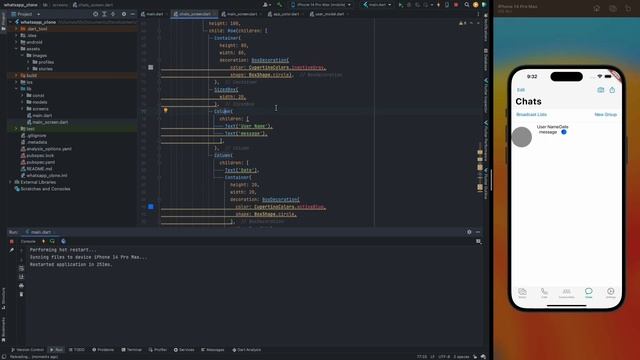Open Flutter DevTools icon in Run console toolbar

(63, 241)
